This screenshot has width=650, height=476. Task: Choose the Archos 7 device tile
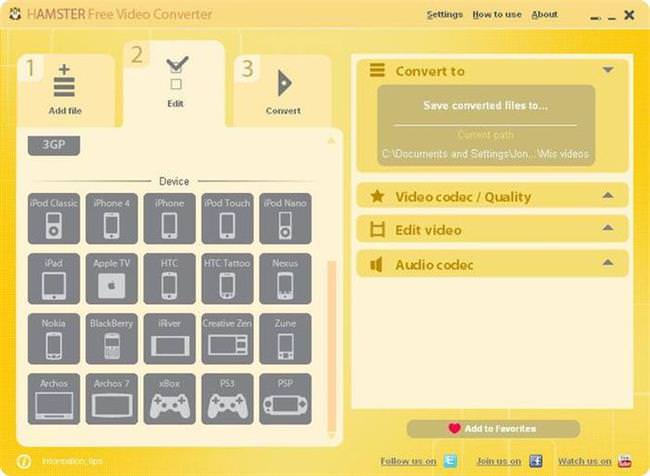112,399
